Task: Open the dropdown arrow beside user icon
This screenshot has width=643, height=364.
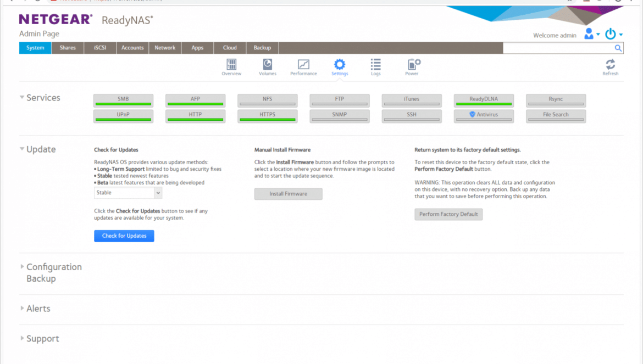Action: click(x=598, y=35)
